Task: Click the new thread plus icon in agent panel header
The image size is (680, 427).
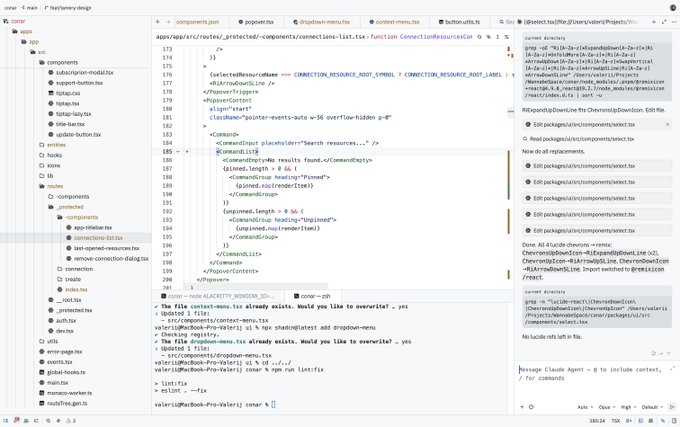Action: [x=654, y=22]
